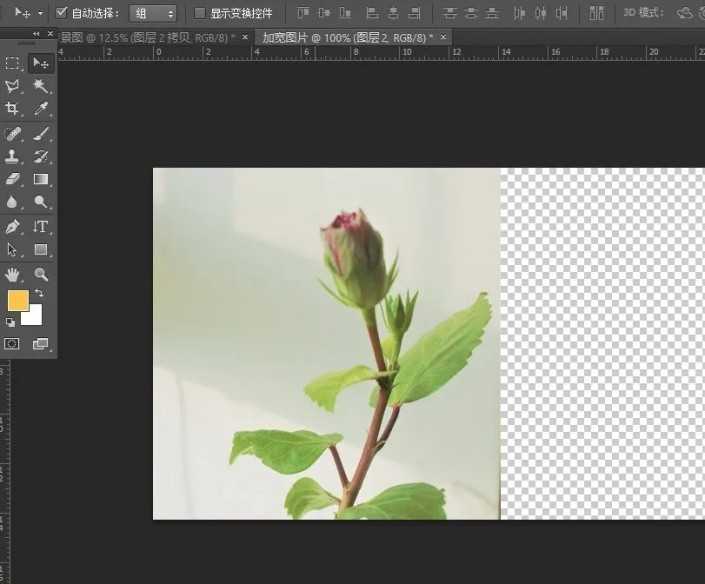Select the Pen tool
Viewport: 705px width, 584px height.
13,227
